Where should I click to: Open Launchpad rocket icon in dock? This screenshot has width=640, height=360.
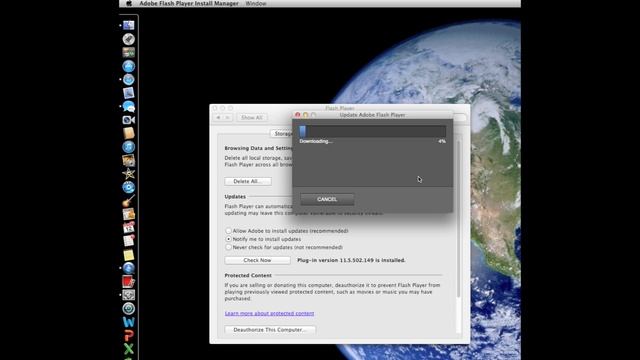[129, 39]
